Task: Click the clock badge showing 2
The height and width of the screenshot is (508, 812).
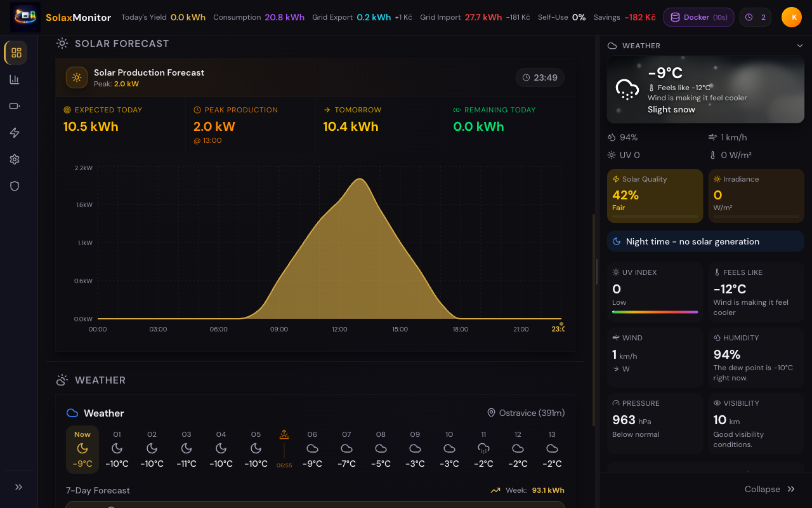Action: pos(755,17)
